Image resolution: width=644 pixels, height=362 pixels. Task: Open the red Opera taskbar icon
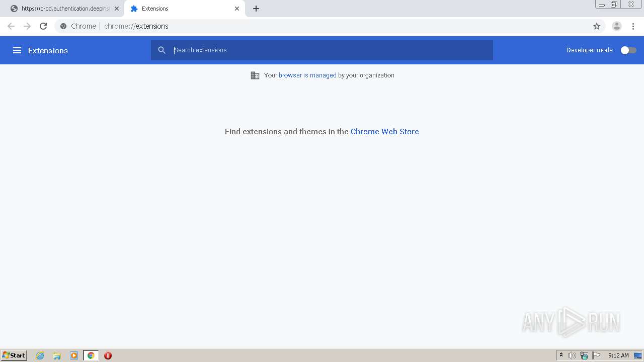click(108, 355)
